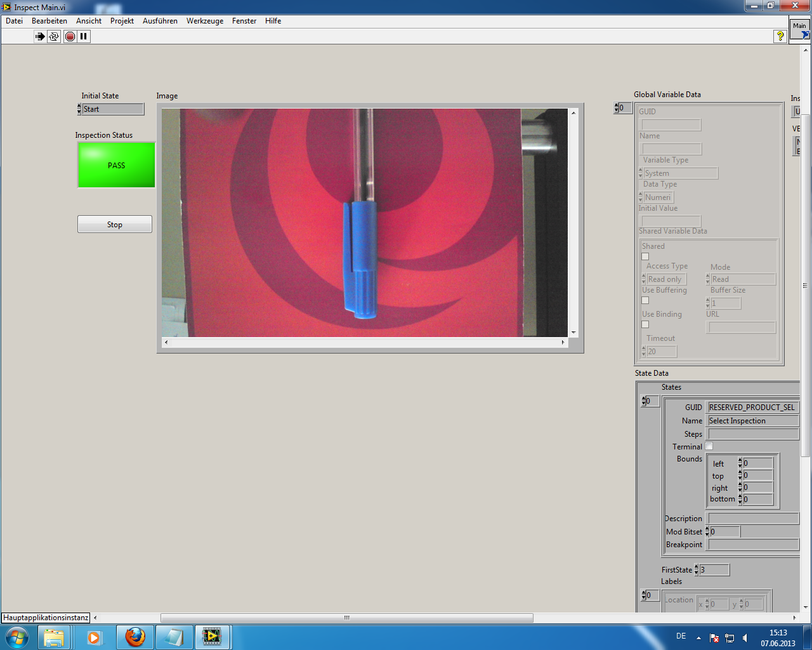Screen dimensions: 812x650
Task: Open the Bearbeiten menu
Action: coord(49,21)
